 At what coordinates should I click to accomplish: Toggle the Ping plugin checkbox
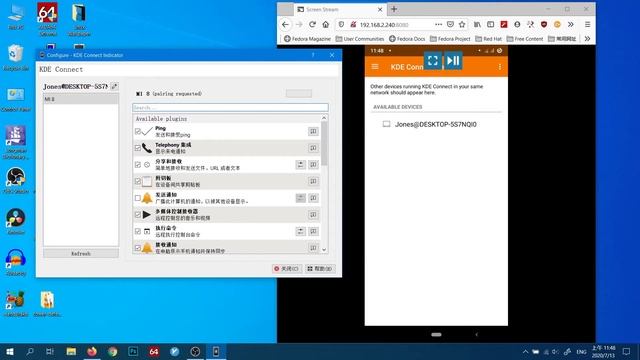pos(138,131)
